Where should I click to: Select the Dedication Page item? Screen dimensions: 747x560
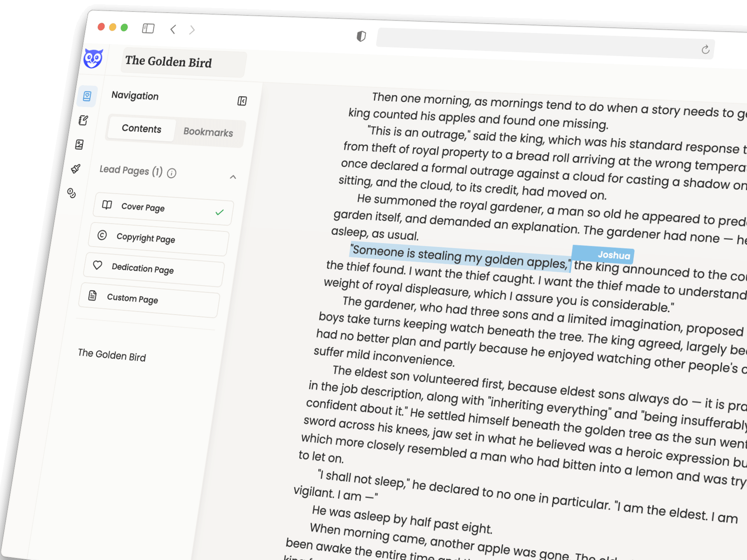point(154,269)
